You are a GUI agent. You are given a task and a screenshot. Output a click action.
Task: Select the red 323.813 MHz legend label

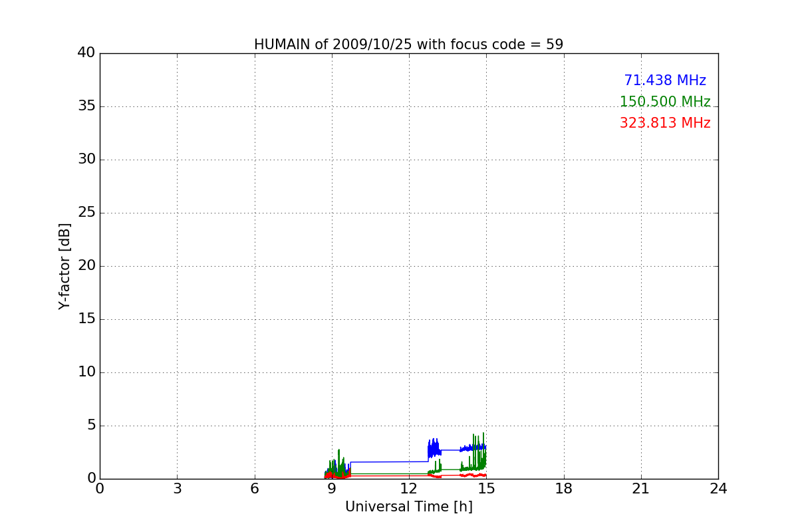point(665,123)
